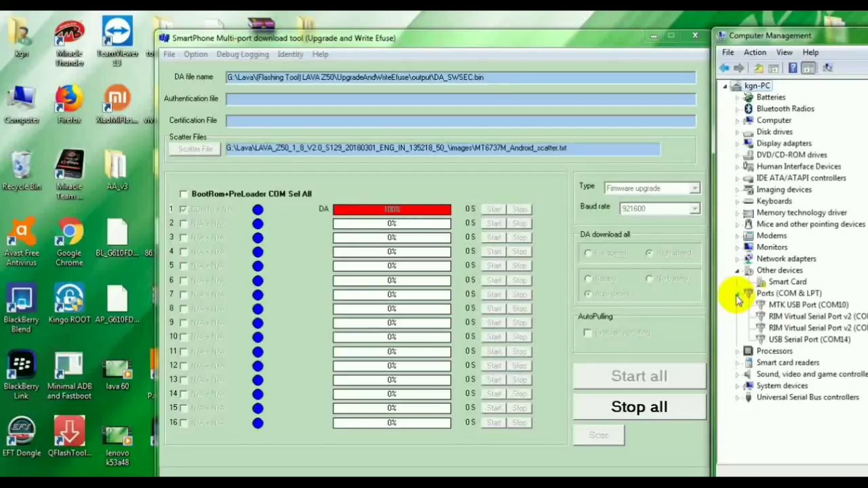Expand the Processors tree node

point(737,351)
